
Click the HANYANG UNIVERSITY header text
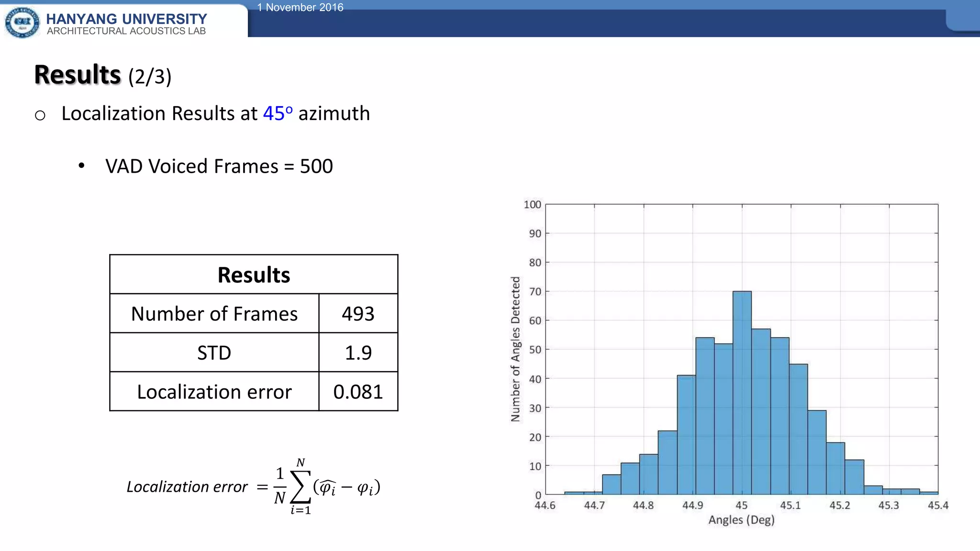(126, 19)
